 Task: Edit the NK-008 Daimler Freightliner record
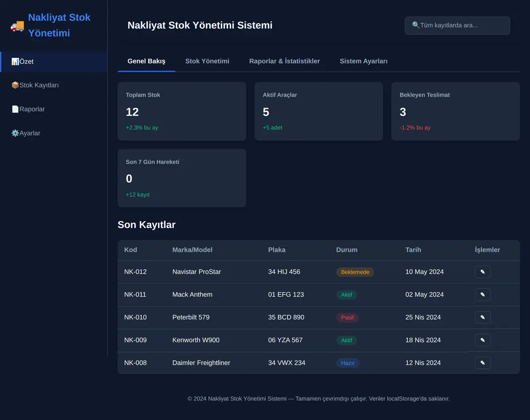click(483, 363)
